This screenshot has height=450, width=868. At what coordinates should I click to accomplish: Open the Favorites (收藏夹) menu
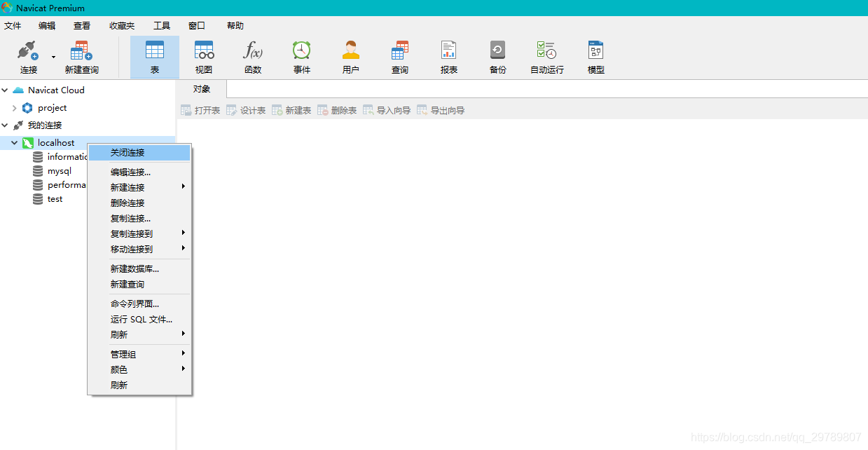(122, 25)
